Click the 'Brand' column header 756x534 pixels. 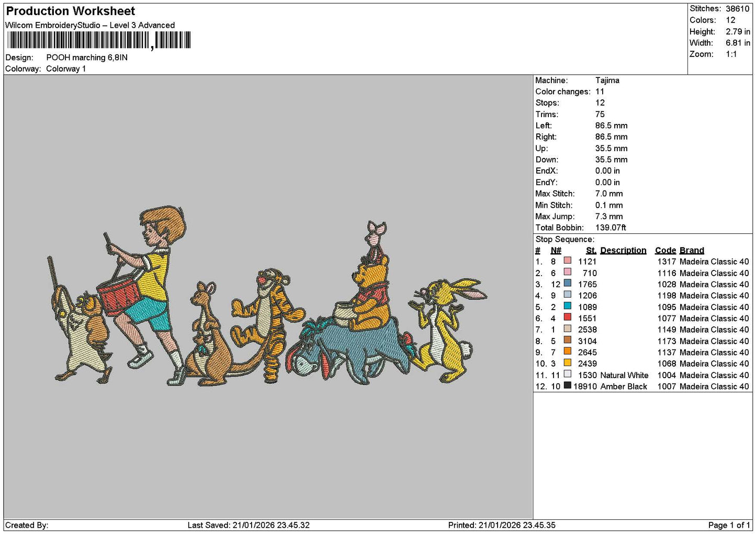(x=692, y=251)
